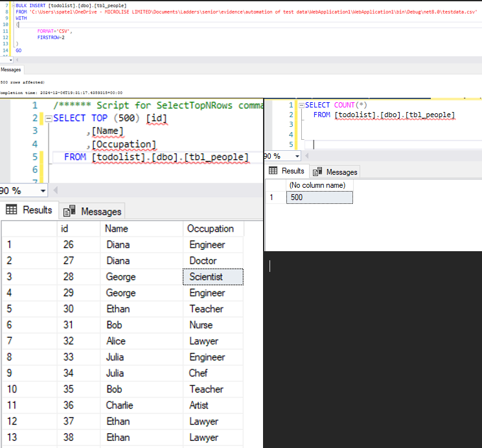This screenshot has height=448, width=482.
Task: Click the Results grid icon above COUNT result
Action: coord(273,171)
